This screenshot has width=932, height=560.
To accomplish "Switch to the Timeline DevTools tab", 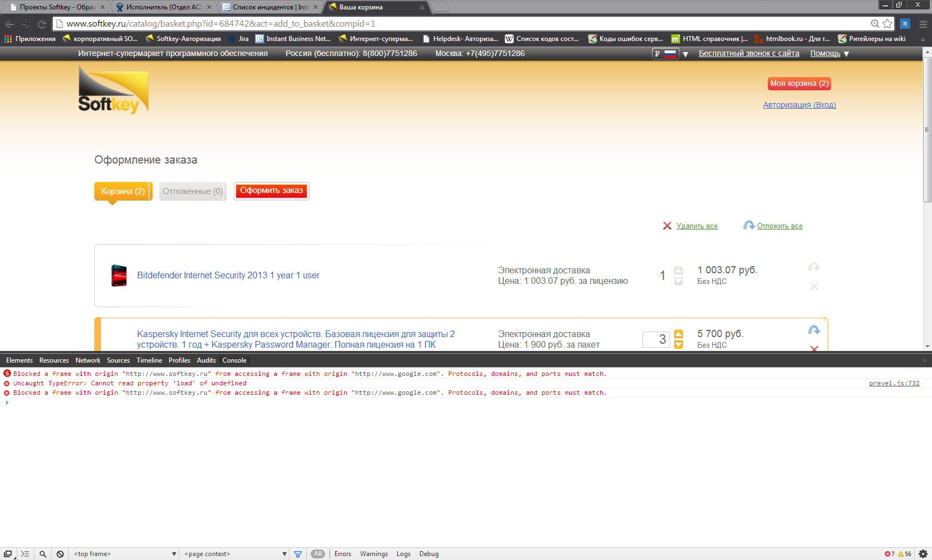I will pos(149,360).
